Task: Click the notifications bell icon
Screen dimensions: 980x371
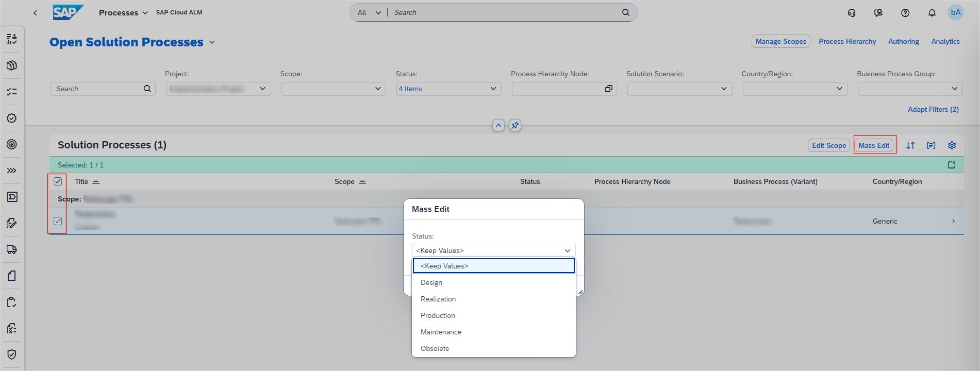Action: [x=932, y=13]
